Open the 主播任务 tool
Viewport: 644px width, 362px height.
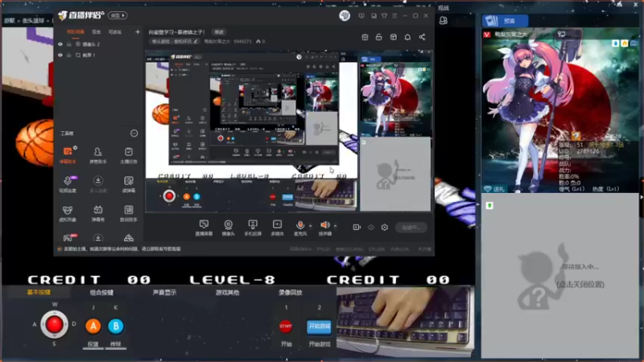point(129,155)
